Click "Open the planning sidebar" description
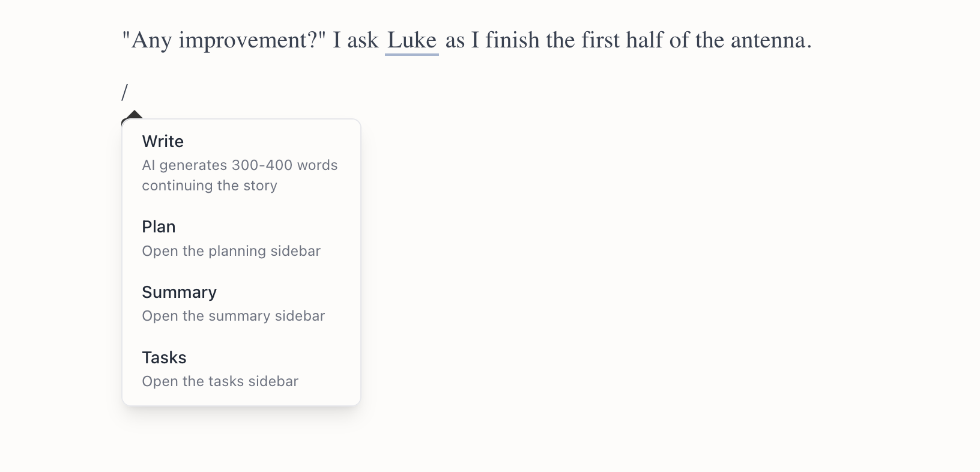The image size is (980, 472). point(231,251)
